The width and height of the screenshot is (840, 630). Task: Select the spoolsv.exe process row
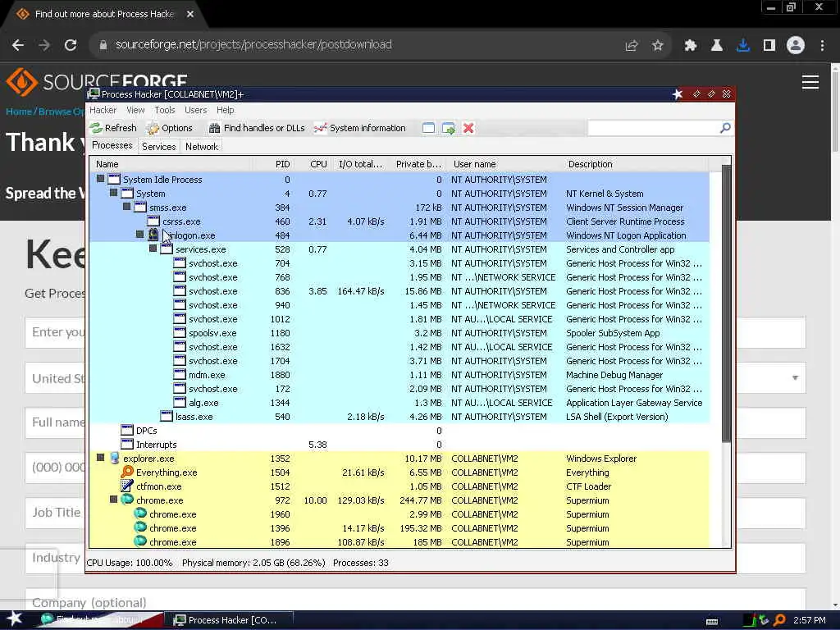399,333
